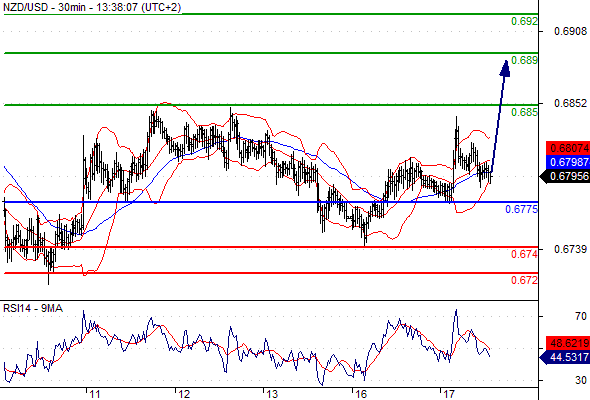Select the red 0.68074 price tag
This screenshot has height=400, width=590.
pos(568,148)
